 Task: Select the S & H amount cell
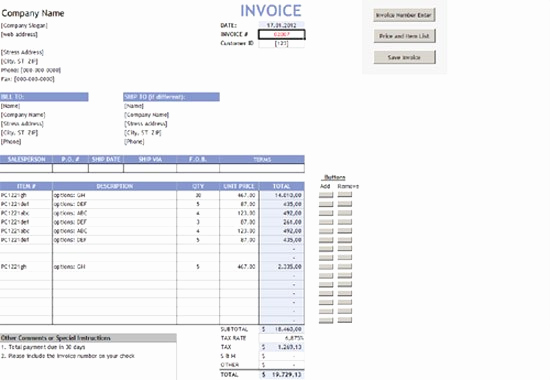coord(282,356)
